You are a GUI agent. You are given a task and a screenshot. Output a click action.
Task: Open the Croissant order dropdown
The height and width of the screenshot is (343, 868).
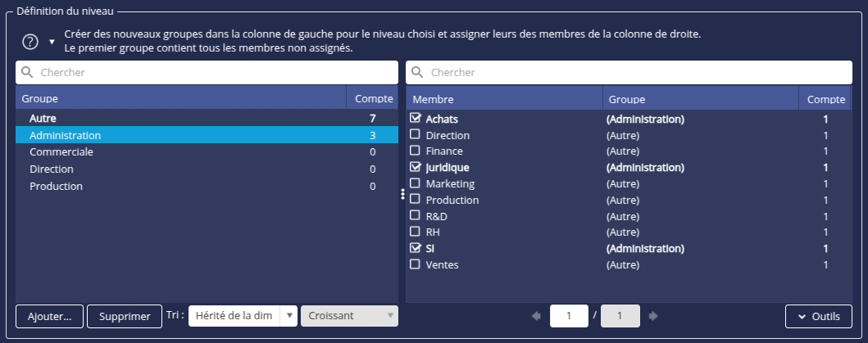(x=349, y=316)
